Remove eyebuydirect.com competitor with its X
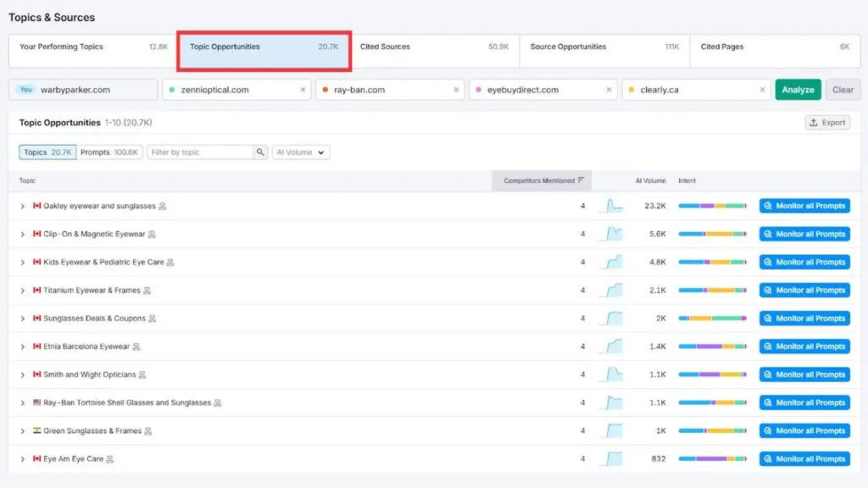This screenshot has height=488, width=868. click(x=609, y=90)
